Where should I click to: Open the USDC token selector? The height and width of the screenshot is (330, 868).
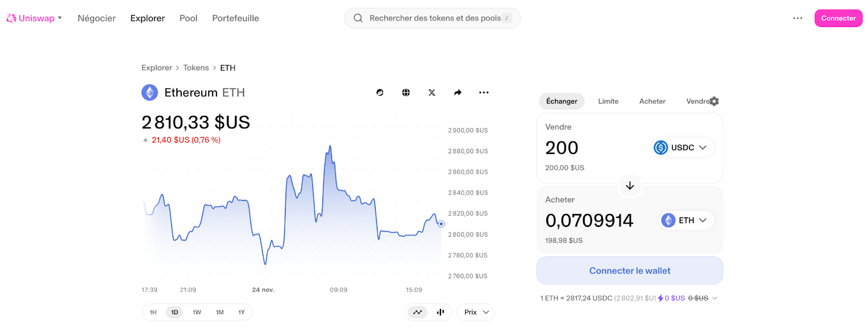[683, 147]
